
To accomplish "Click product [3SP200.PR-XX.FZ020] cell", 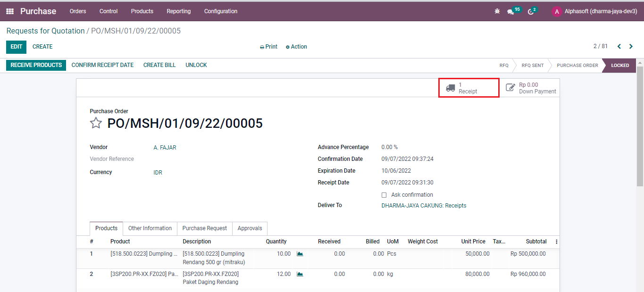I will [144, 274].
